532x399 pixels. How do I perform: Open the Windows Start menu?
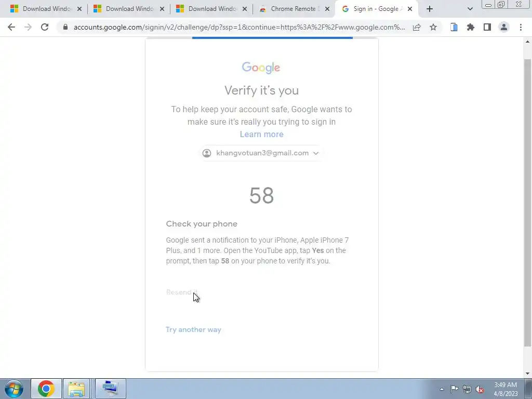(14, 389)
